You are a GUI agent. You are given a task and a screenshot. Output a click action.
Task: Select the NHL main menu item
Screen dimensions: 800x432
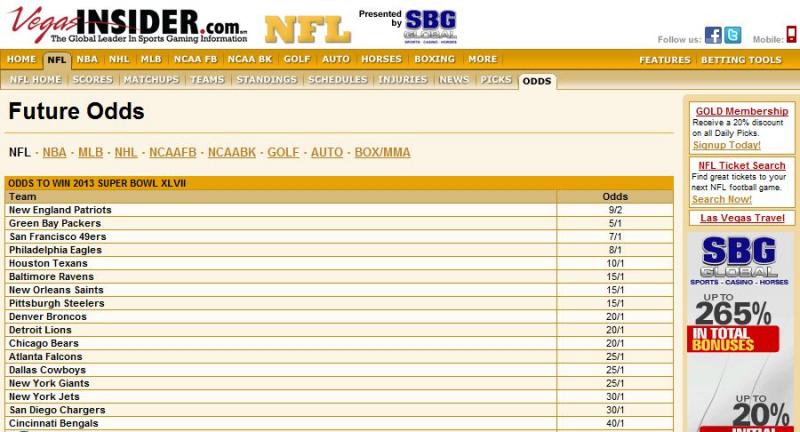(119, 59)
